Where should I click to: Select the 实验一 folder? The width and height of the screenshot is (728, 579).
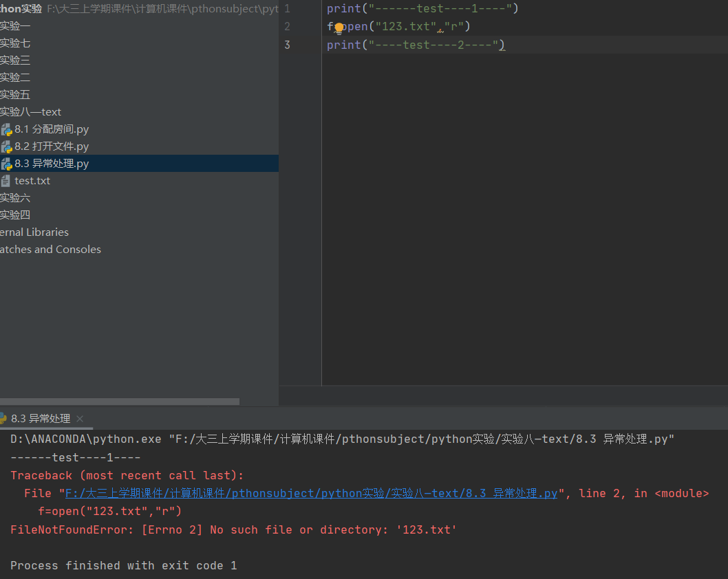15,26
